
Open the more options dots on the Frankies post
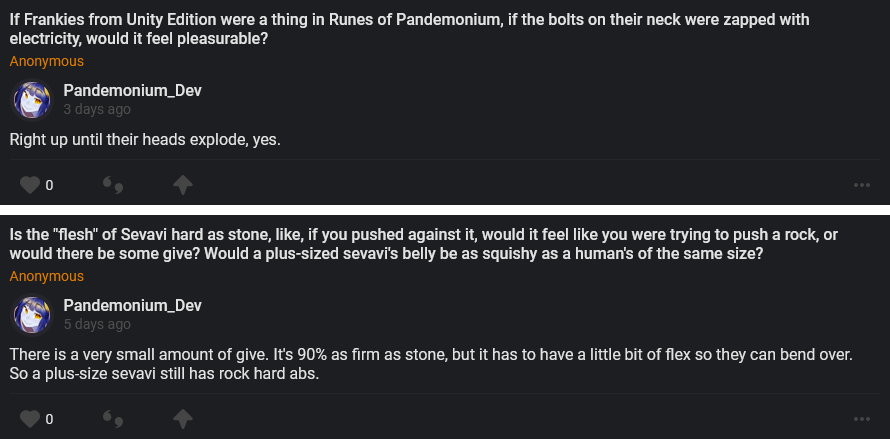pyautogui.click(x=861, y=185)
